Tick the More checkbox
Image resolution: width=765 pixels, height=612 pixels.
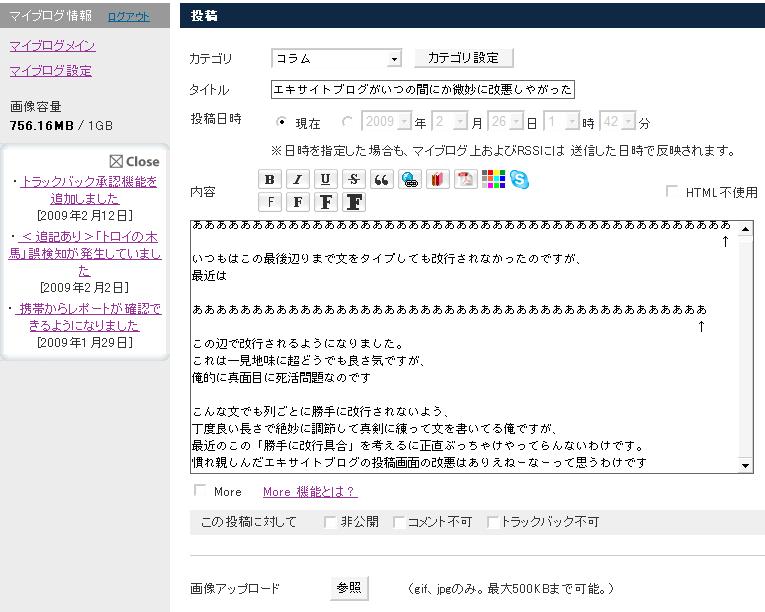200,490
